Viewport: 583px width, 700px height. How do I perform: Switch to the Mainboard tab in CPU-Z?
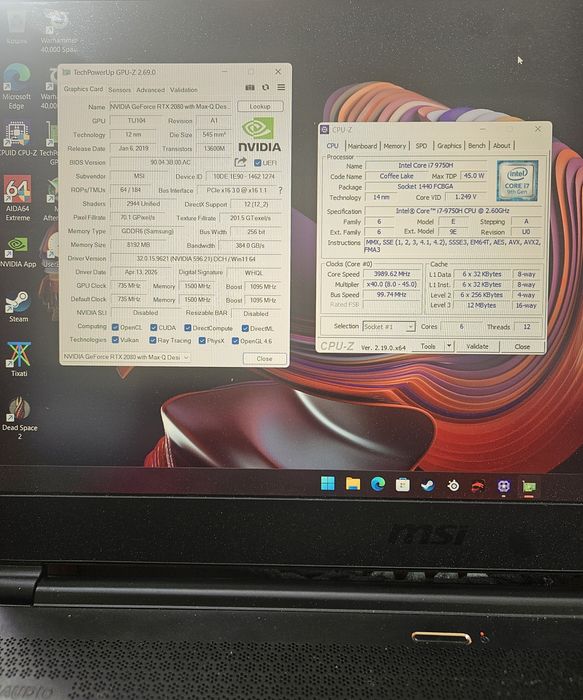(362, 146)
